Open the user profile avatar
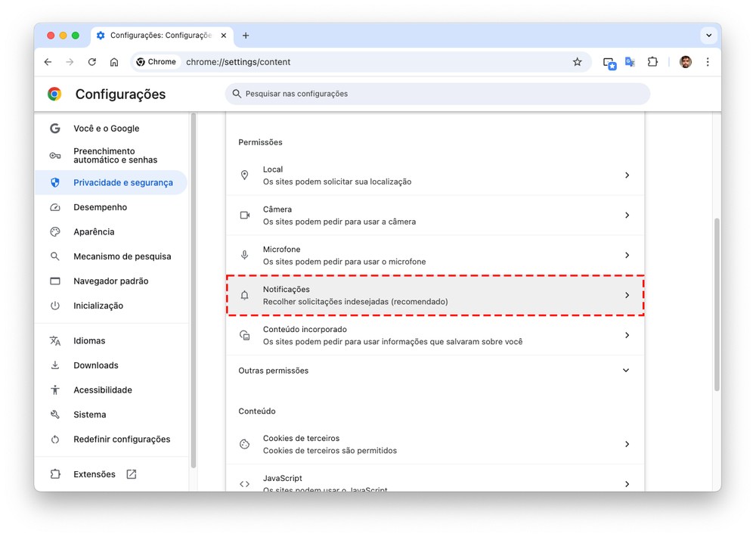756x537 pixels. (685, 62)
